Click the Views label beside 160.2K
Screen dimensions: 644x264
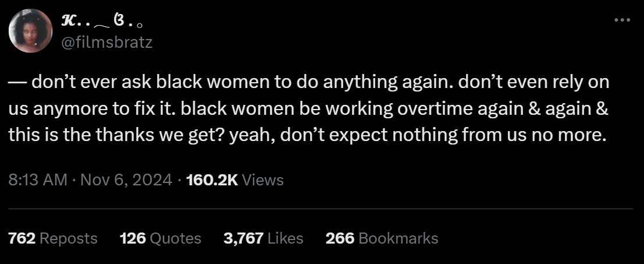(262, 180)
